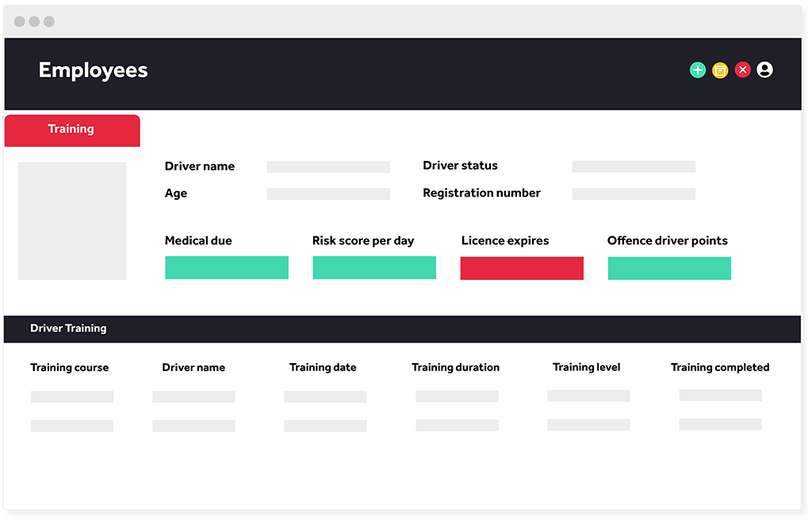Viewport: 812px width, 521px height.
Task: Click the Driver name input field
Action: (328, 167)
